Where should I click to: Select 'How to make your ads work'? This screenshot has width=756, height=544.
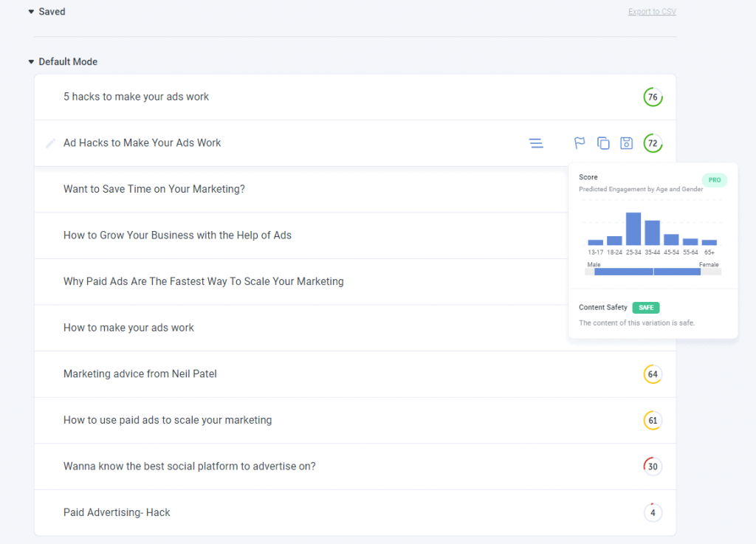[x=128, y=328]
